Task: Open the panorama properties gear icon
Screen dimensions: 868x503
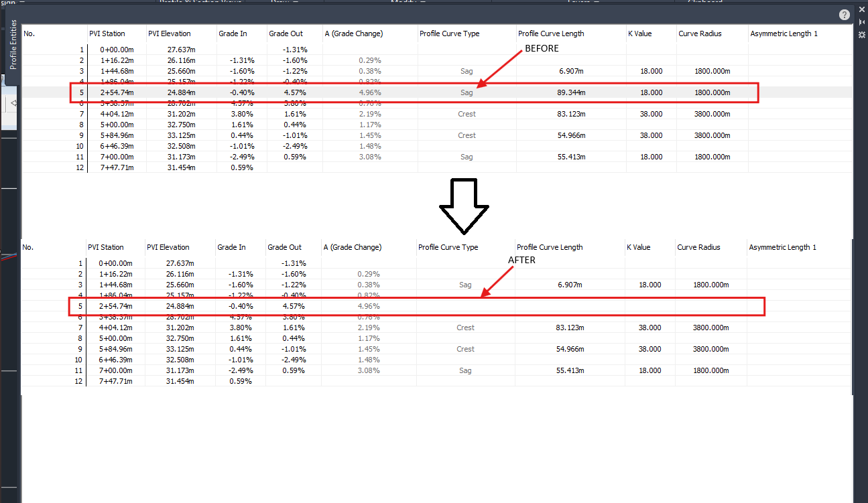Action: click(x=862, y=33)
